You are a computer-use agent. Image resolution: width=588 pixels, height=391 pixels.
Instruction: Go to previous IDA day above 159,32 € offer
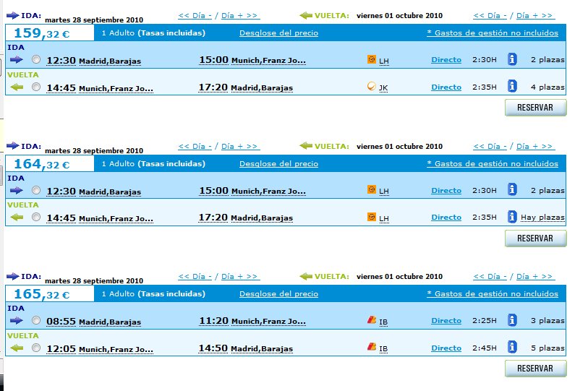[x=195, y=16]
